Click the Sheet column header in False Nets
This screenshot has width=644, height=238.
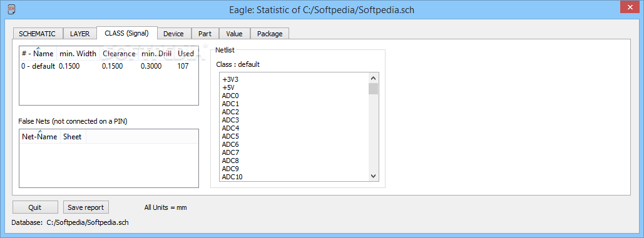point(73,136)
